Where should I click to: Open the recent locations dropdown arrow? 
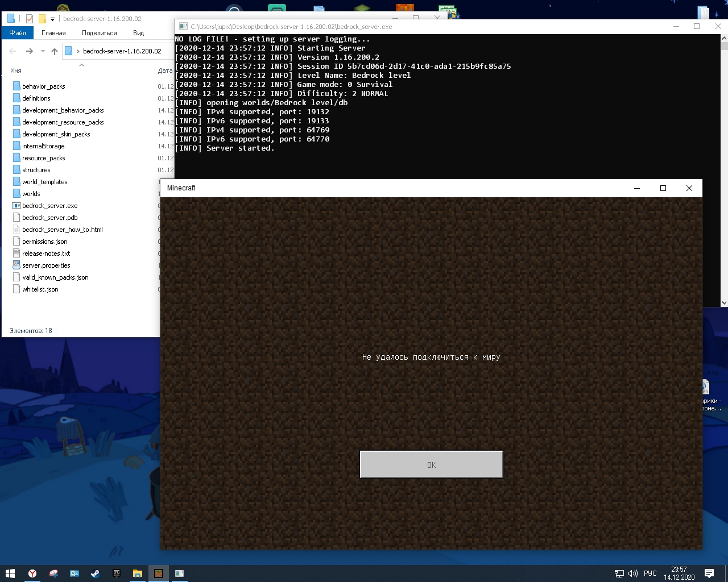[43, 51]
